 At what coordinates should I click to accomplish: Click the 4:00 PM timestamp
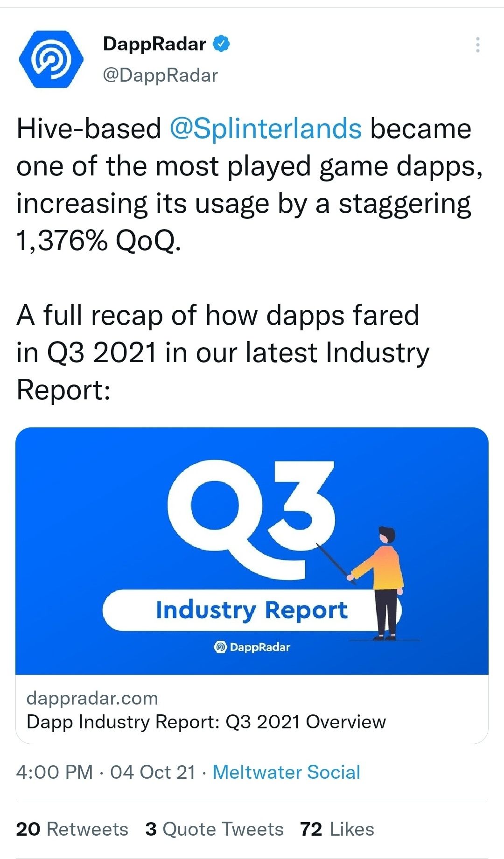click(x=55, y=772)
